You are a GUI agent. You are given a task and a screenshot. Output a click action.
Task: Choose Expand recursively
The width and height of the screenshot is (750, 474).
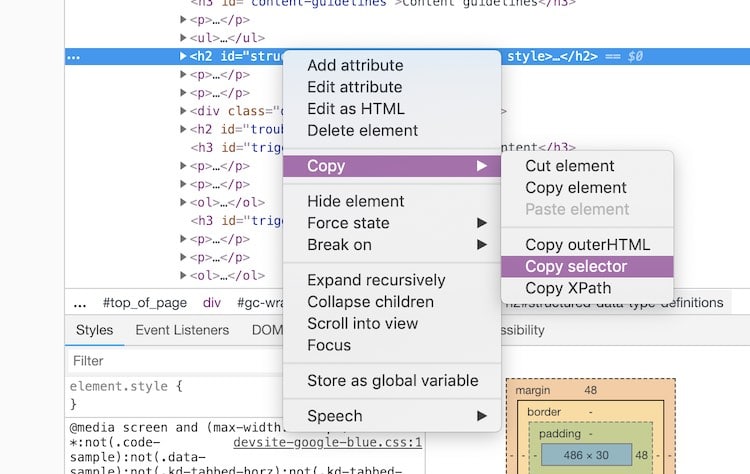click(376, 280)
